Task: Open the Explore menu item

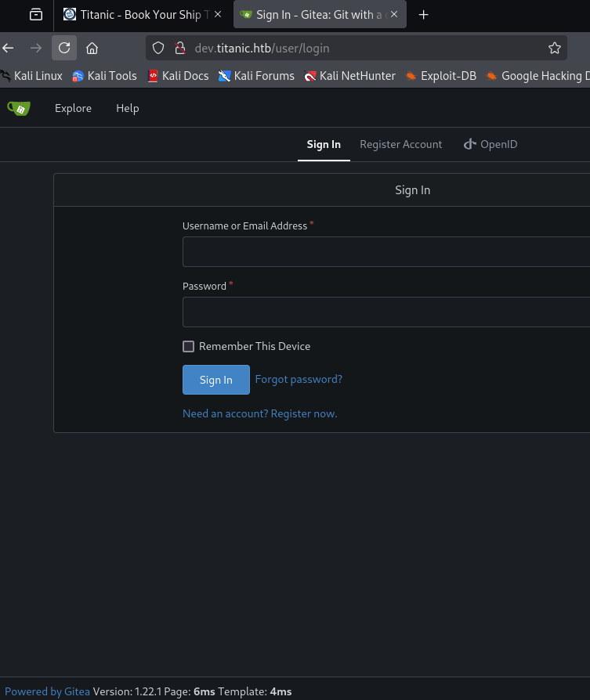Action: pos(73,108)
